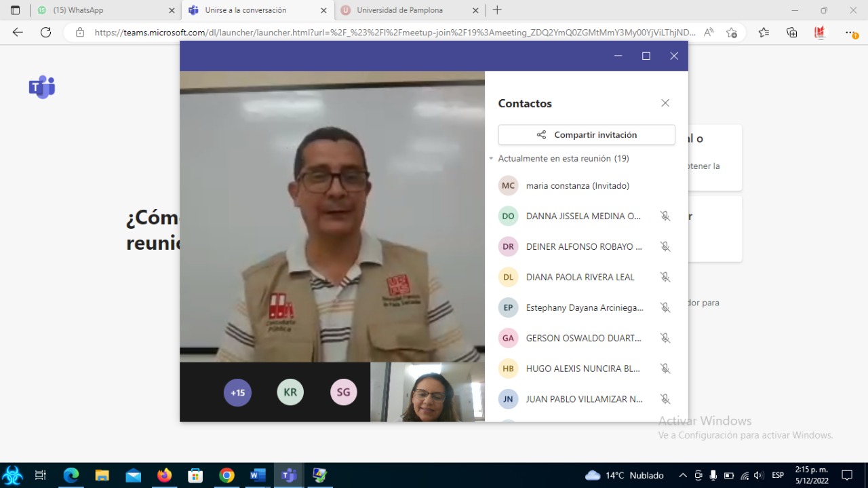Switch to the WhatsApp browser tab
This screenshot has height=488, width=868.
(x=102, y=10)
